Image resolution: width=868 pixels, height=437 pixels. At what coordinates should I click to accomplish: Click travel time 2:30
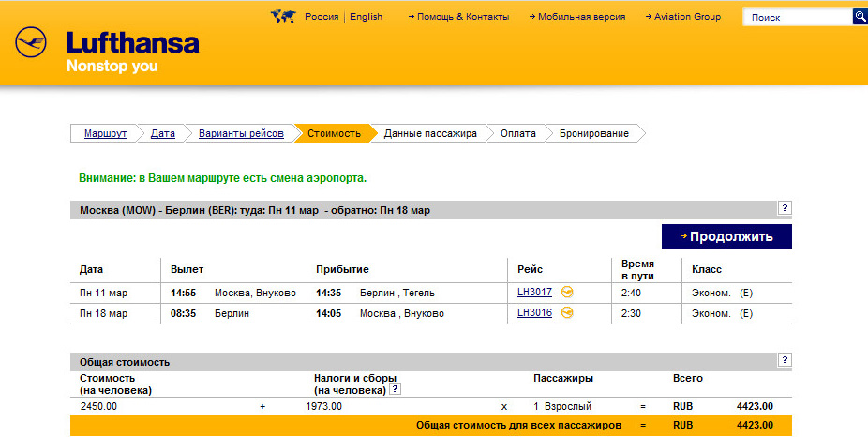point(631,313)
